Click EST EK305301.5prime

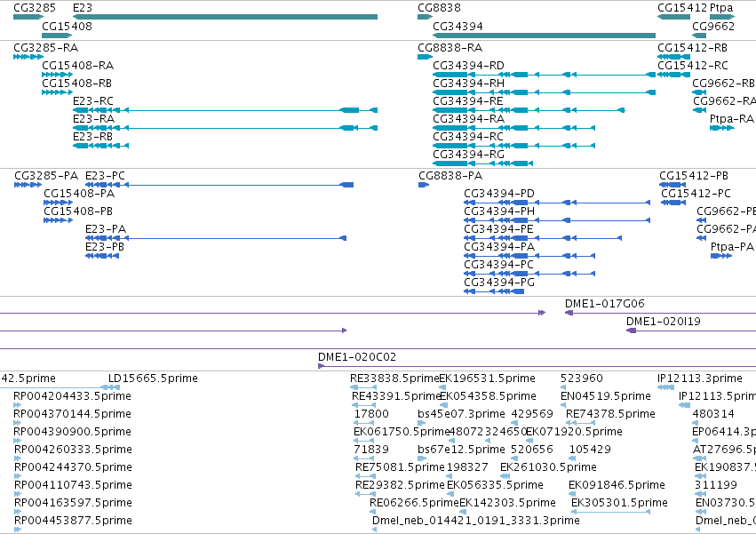tap(619, 503)
